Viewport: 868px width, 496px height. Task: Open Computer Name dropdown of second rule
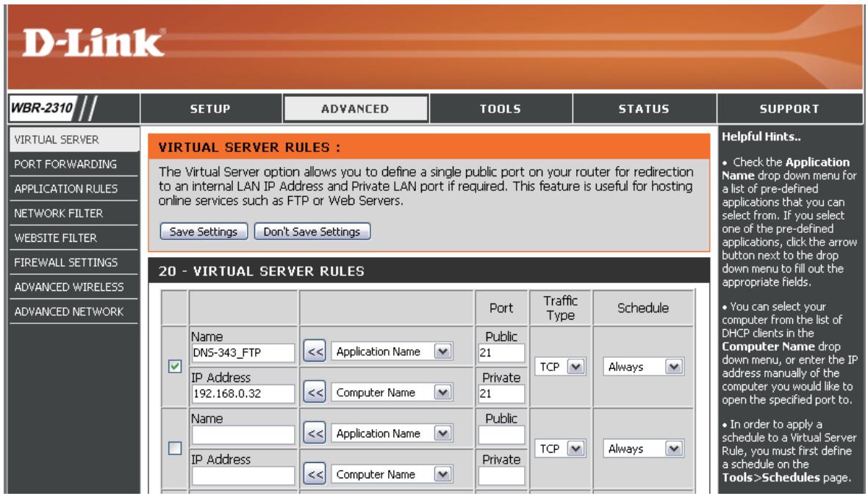click(392, 475)
